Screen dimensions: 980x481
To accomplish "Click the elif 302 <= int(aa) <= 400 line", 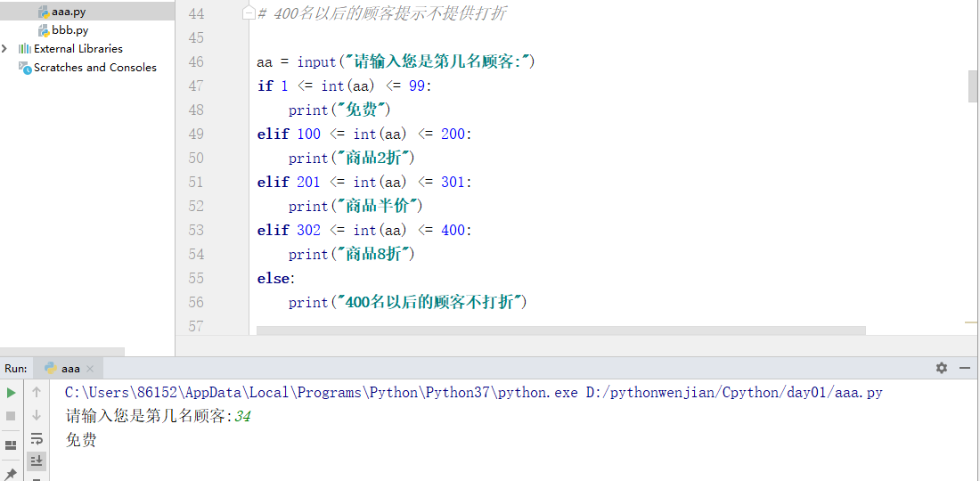I will [364, 230].
